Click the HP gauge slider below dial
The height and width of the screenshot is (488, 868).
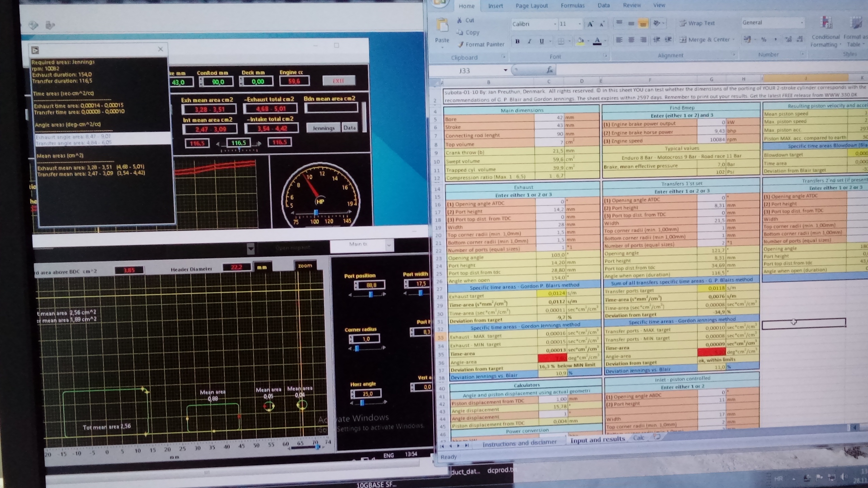316,212
